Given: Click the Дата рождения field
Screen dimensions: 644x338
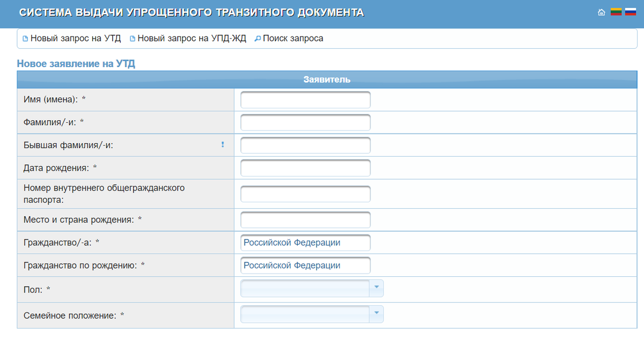Looking at the screenshot, I should click(305, 167).
